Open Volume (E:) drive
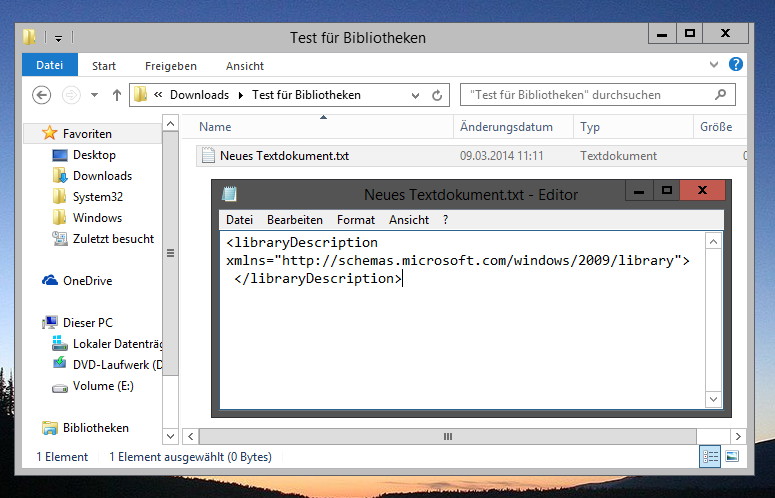775x498 pixels. coord(103,386)
